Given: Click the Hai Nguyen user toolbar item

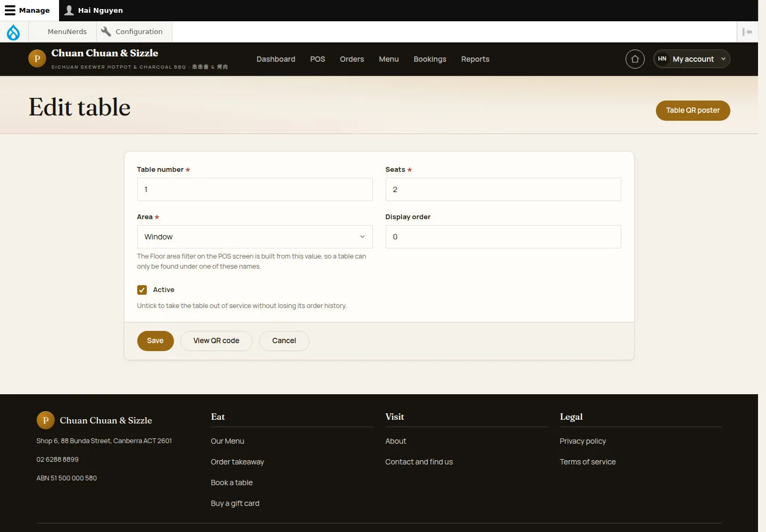Looking at the screenshot, I should [x=94, y=11].
